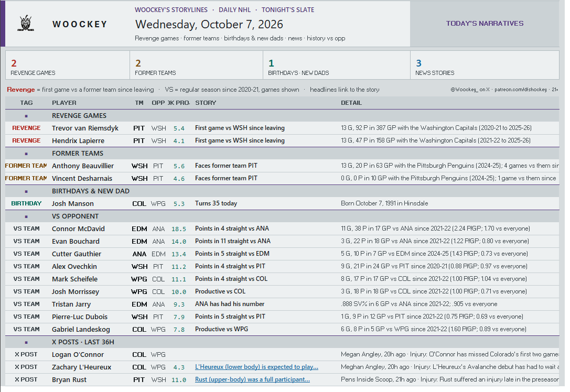Screen dimensions: 570x392
Task: Click player name Bryan Rust
Action: [x=69, y=379]
